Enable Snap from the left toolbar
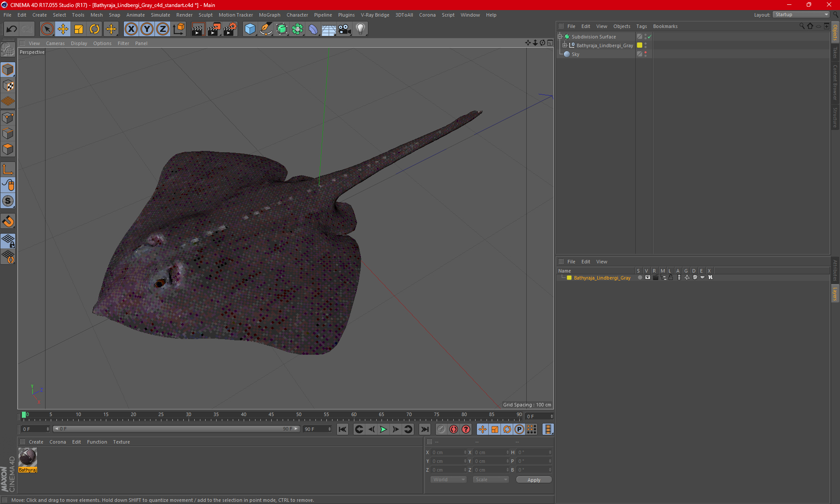Screen dimensions: 840x504 pyautogui.click(x=8, y=201)
